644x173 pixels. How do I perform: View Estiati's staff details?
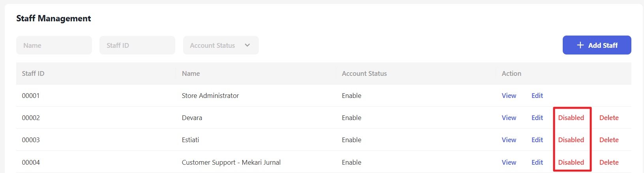point(509,140)
